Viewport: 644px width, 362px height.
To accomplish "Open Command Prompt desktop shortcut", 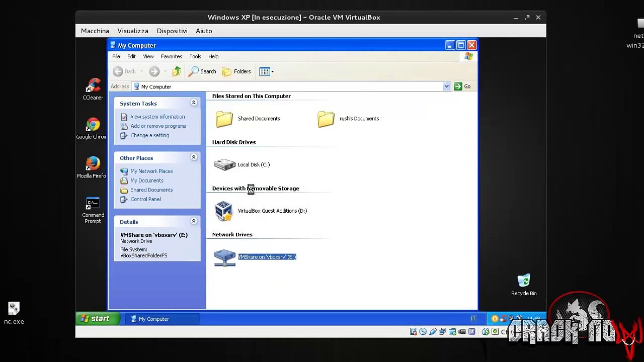I will (93, 211).
